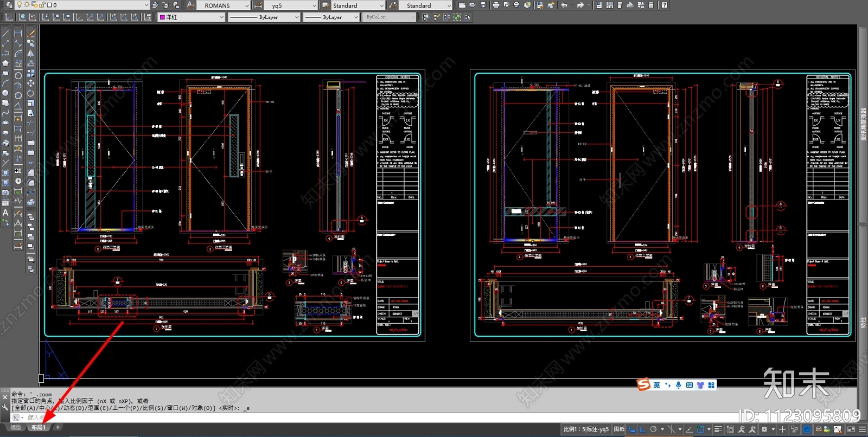Click the Text Style A icon
The height and width of the screenshot is (437, 868).
191,5
